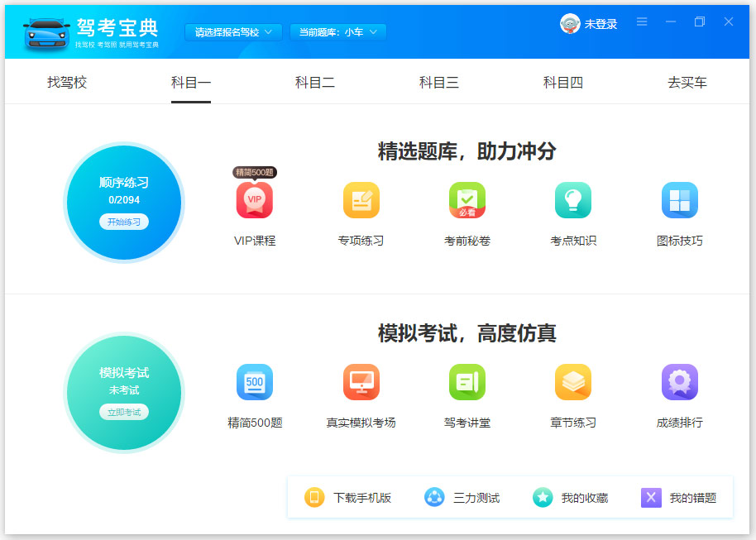Open 考前秘卷 exam secrets icon
The height and width of the screenshot is (540, 756).
pyautogui.click(x=467, y=199)
